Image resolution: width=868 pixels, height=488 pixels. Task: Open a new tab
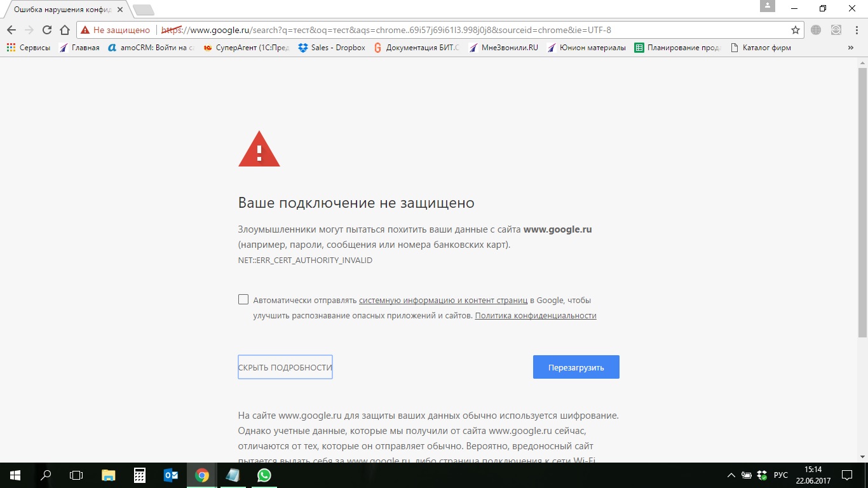point(144,10)
